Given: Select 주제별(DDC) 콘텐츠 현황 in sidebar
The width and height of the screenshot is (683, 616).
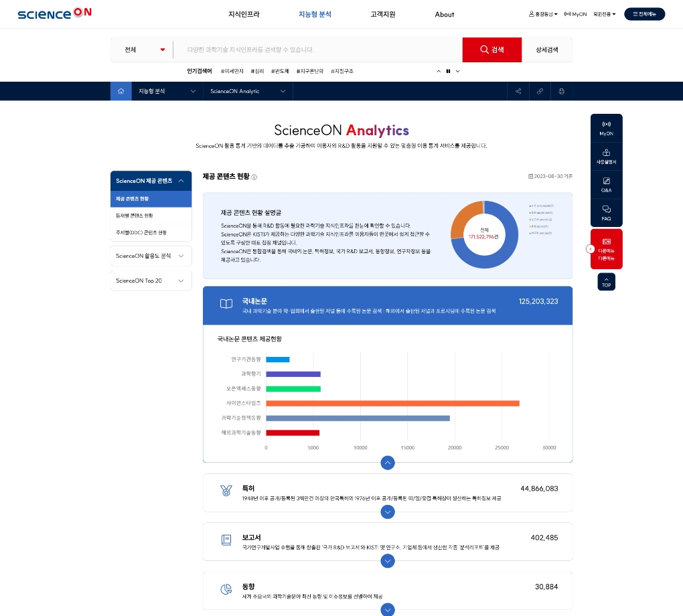Looking at the screenshot, I should pos(151,232).
